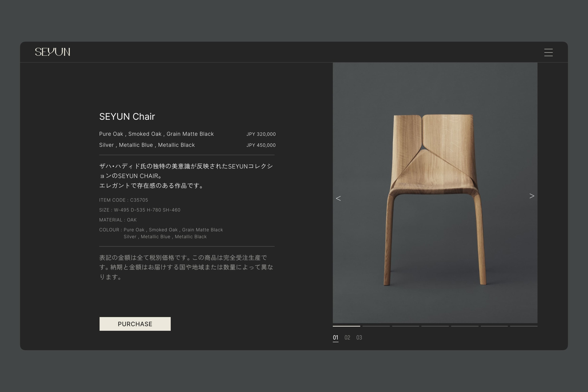Show next chair image with right arrow
This screenshot has width=588, height=392.
click(532, 196)
